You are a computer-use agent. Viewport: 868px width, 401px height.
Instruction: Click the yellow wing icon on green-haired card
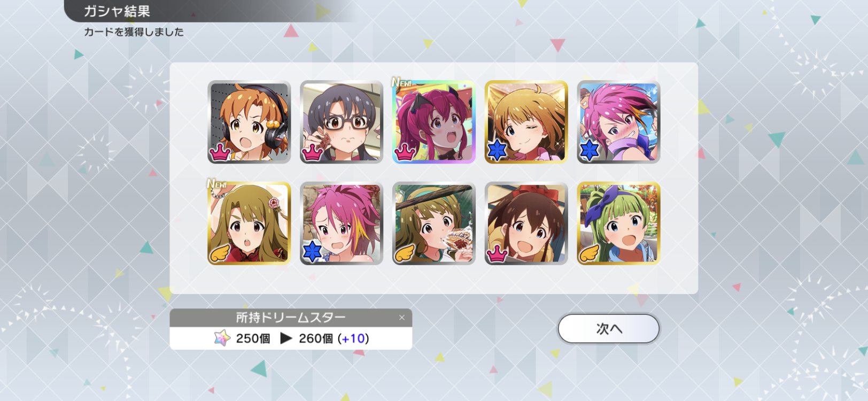pyautogui.click(x=590, y=252)
